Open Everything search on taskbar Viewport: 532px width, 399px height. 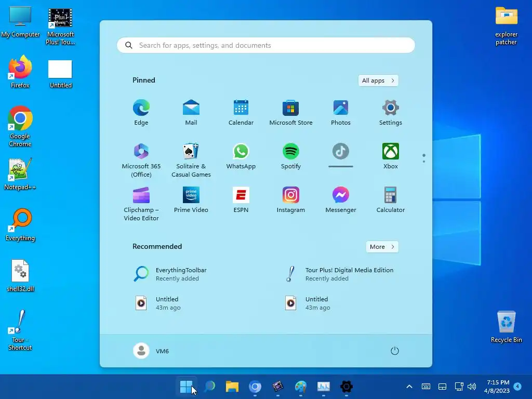point(209,387)
